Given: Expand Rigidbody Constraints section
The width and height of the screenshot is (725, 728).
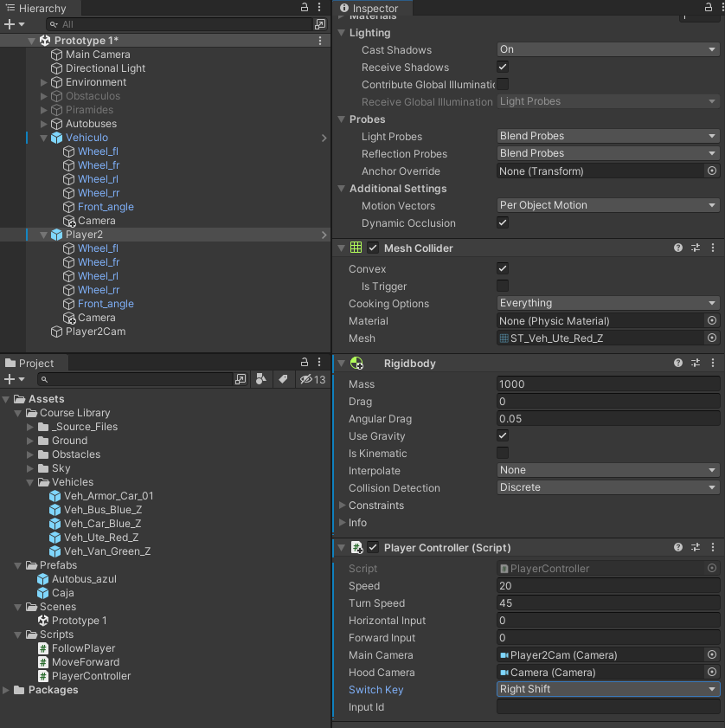Looking at the screenshot, I should 342,506.
